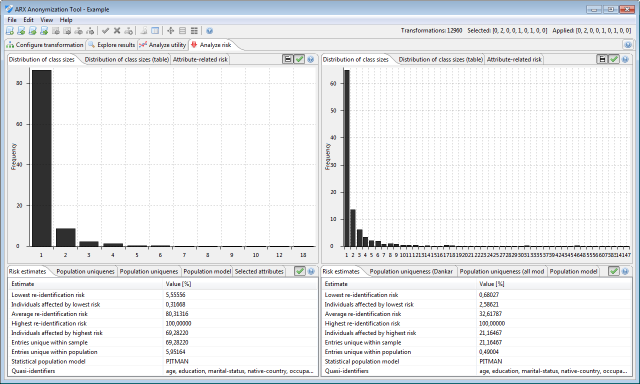Click the Save project as toolbar icon

click(x=44, y=31)
